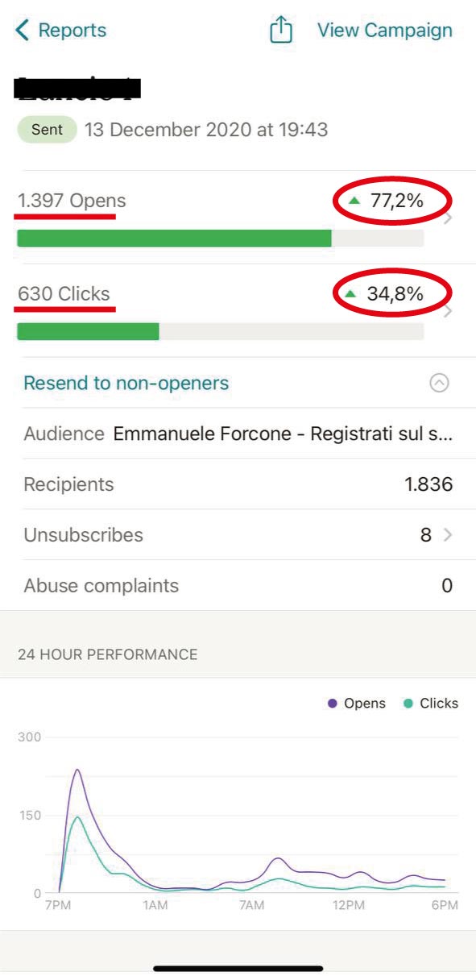Open the 630 Clicks row
The height and width of the screenshot is (980, 476).
point(238,310)
